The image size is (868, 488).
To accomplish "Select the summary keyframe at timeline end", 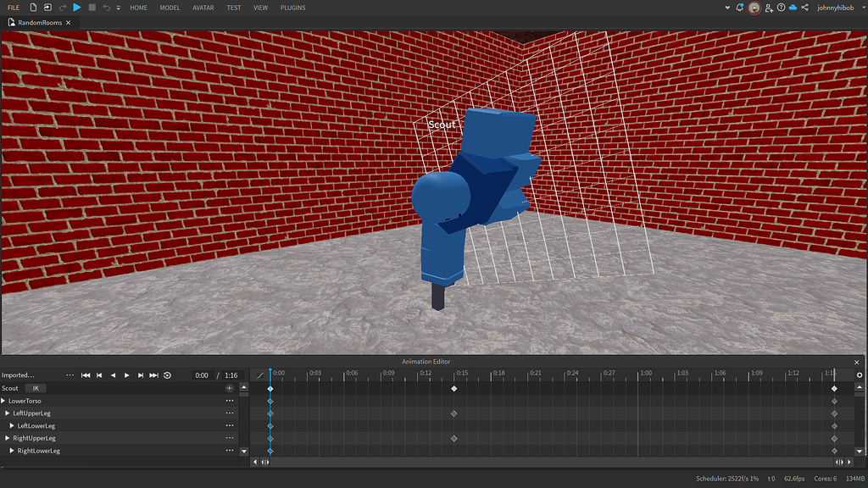I will click(x=834, y=389).
